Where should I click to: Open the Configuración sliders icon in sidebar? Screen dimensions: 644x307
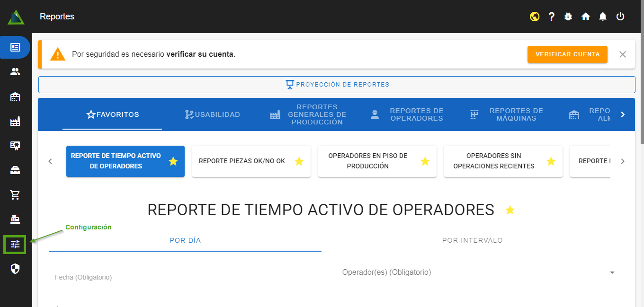point(15,244)
